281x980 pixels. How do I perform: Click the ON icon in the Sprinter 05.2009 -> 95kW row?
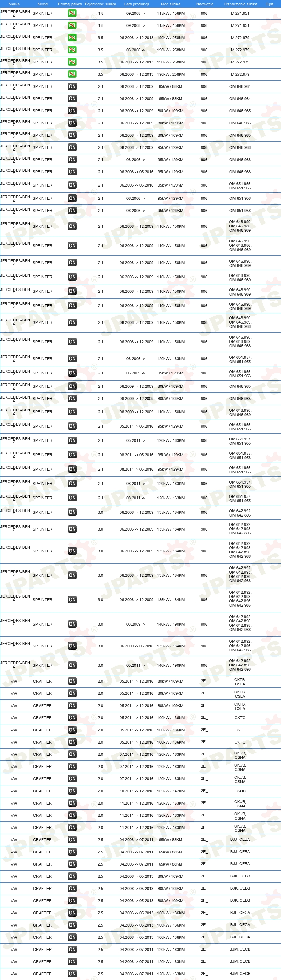coord(72,373)
